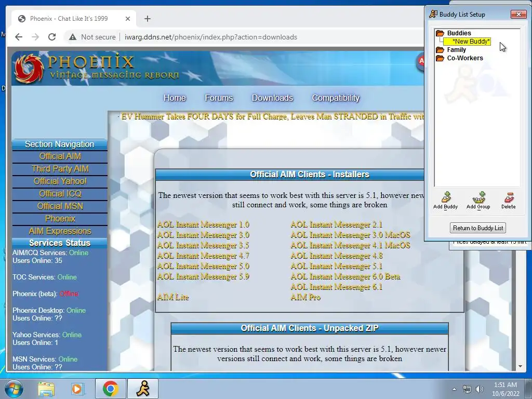Screen dimensions: 532x399
Task: Click the Buddy List Setup title icon
Action: click(433, 14)
